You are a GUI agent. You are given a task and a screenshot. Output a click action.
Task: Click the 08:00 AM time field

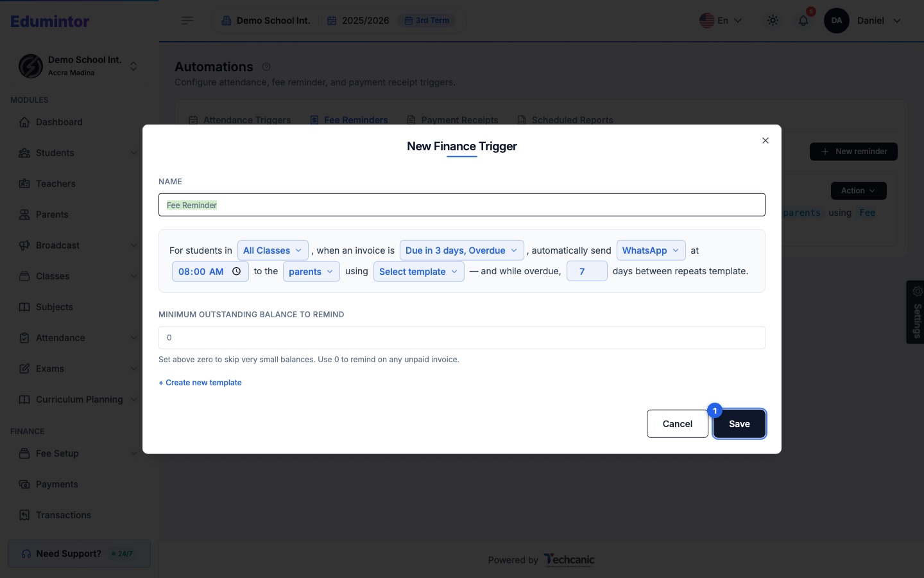pyautogui.click(x=210, y=272)
